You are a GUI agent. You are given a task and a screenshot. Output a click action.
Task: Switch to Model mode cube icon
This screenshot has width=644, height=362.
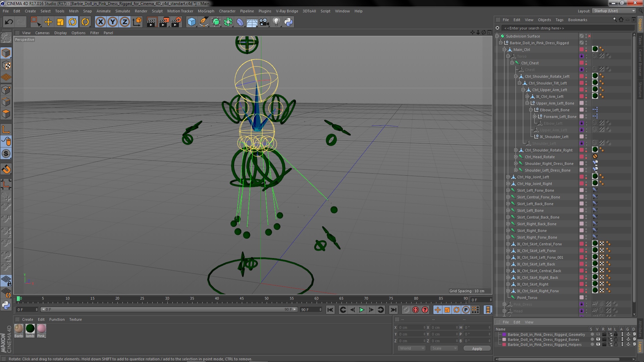pyautogui.click(x=6, y=53)
